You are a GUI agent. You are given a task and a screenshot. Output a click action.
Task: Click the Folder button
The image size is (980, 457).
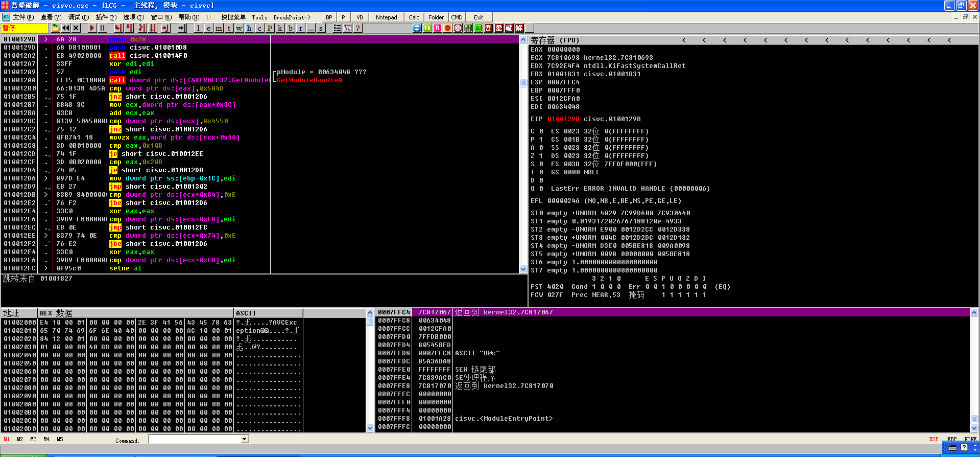click(x=436, y=17)
